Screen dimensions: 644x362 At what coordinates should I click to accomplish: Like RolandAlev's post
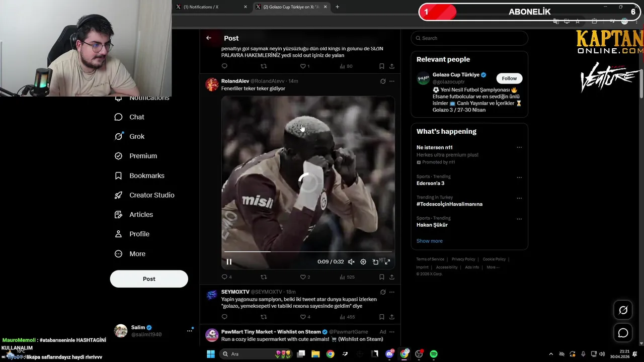(305, 277)
